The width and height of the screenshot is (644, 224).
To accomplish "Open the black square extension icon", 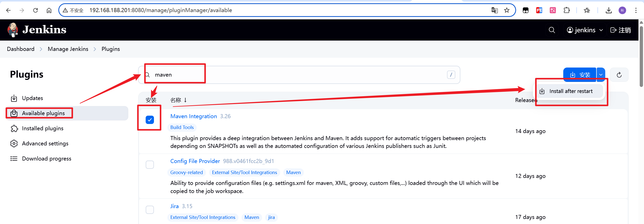I will (x=526, y=10).
